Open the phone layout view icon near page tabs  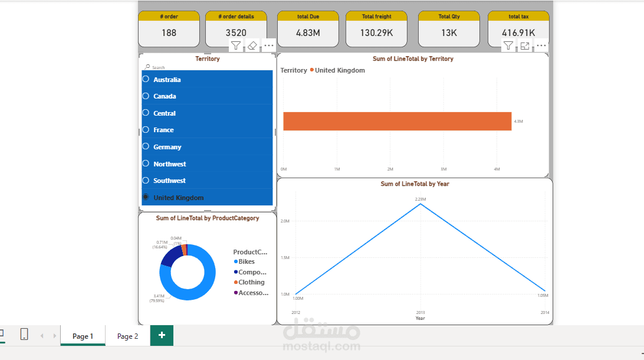coord(24,335)
